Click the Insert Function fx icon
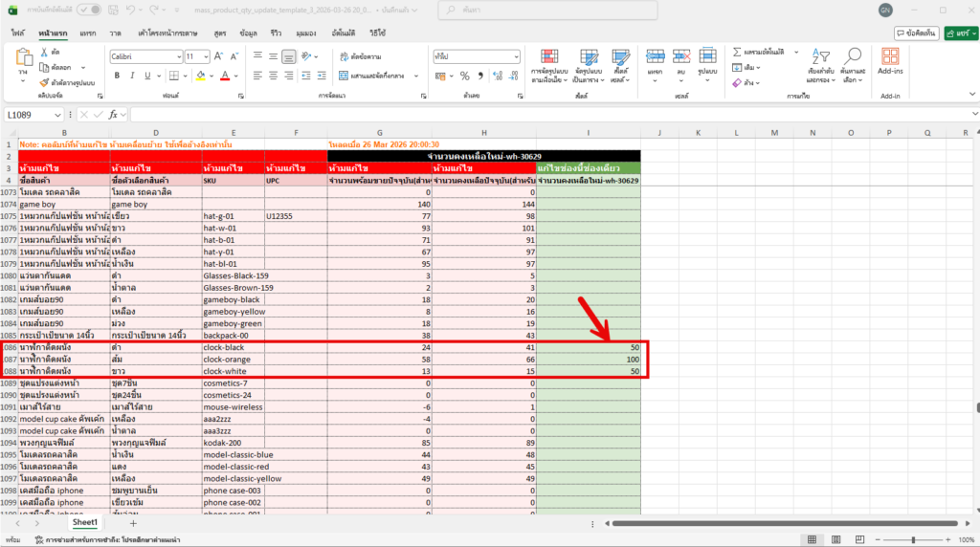 pyautogui.click(x=112, y=115)
